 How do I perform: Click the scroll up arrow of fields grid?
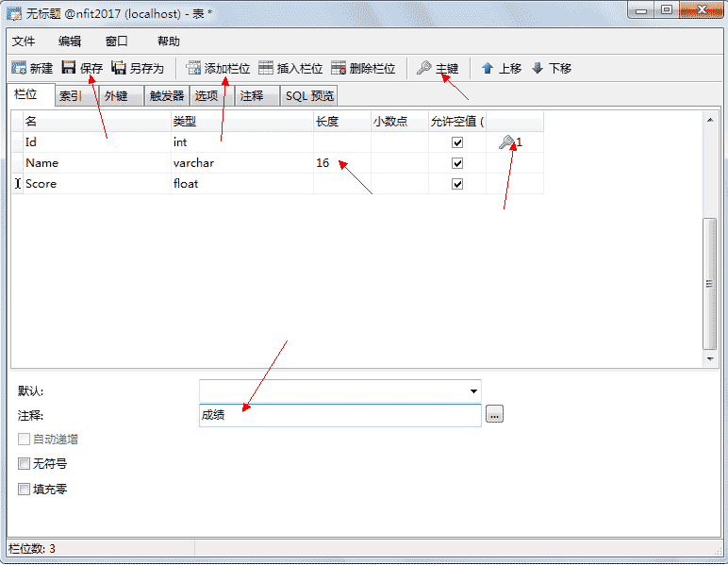coord(710,120)
